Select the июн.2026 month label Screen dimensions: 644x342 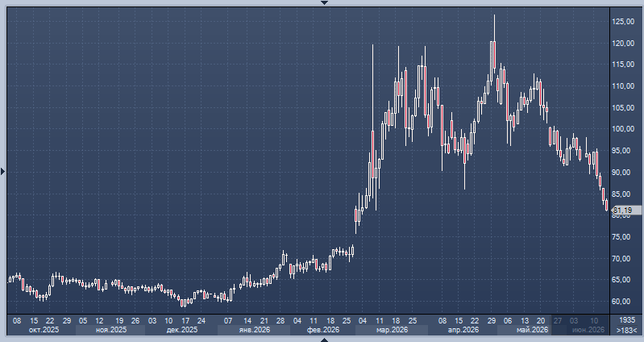588,330
